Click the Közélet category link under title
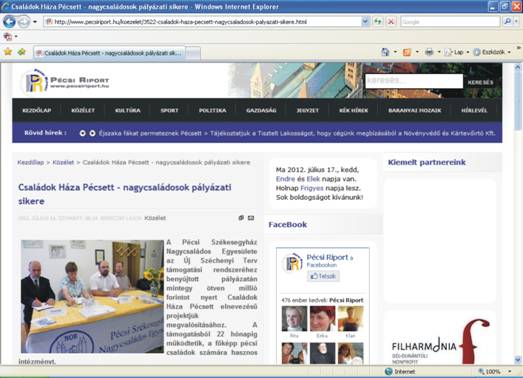The width and height of the screenshot is (523, 378). (155, 218)
